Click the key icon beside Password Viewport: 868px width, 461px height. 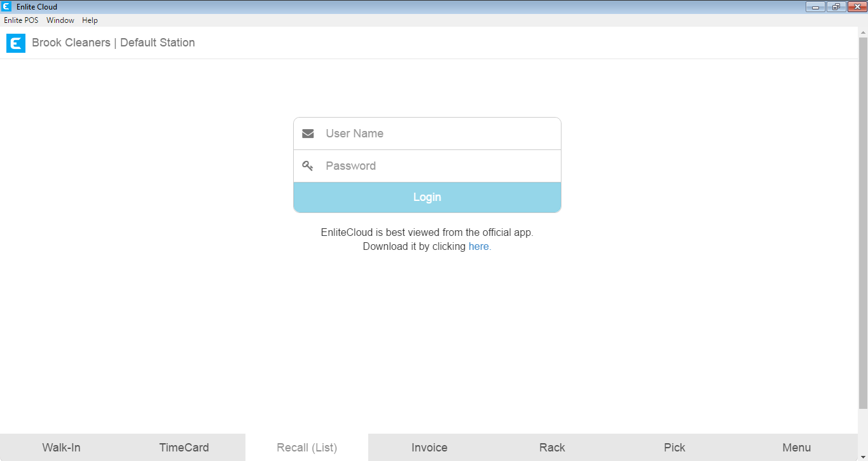pyautogui.click(x=308, y=166)
